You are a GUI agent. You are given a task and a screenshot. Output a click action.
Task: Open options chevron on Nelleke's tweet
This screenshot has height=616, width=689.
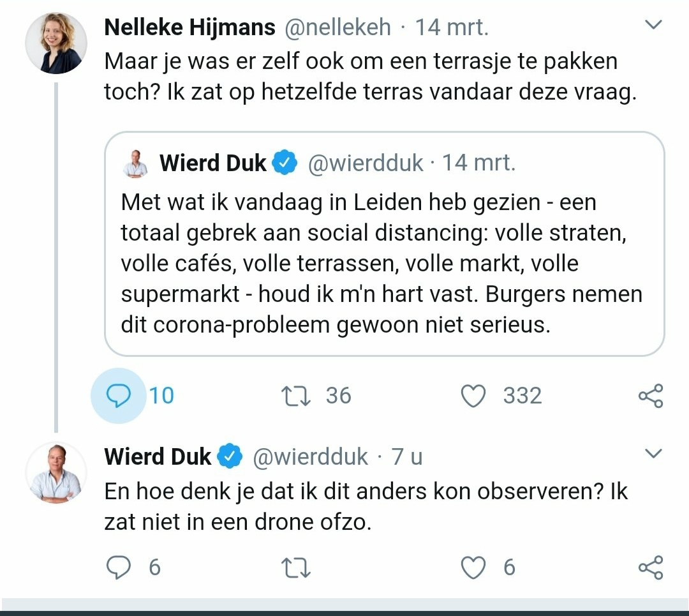(654, 26)
